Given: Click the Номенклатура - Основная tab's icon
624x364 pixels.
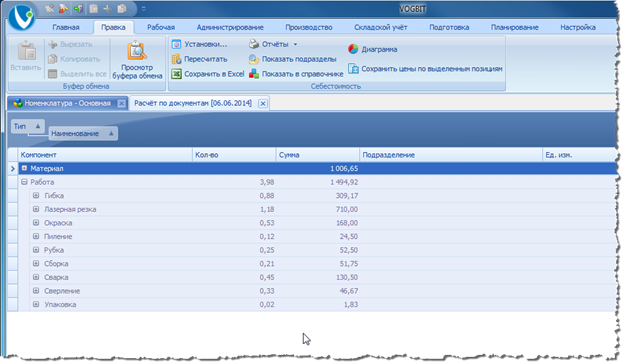Looking at the screenshot, I should click(x=18, y=103).
